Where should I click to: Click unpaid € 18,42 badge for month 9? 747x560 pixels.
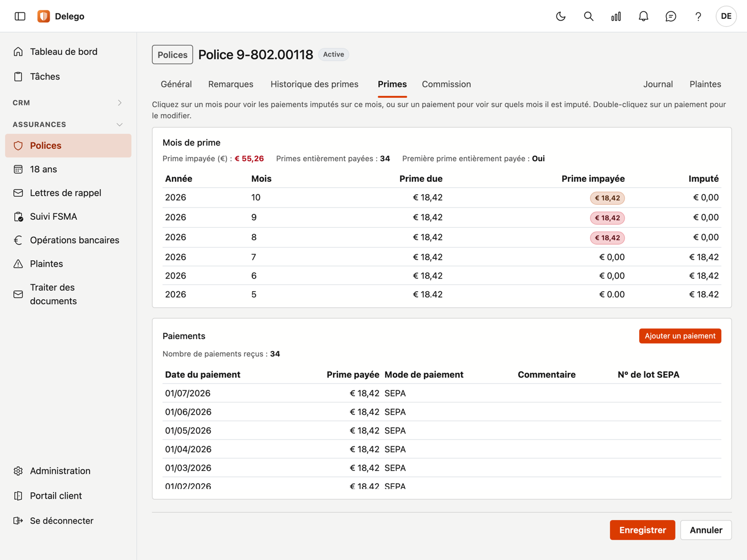607,218
